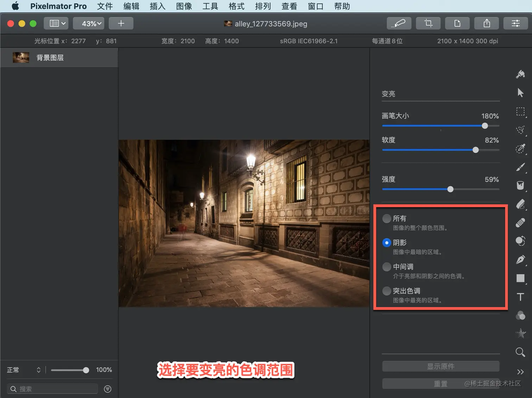Select the Color Picker eyedropper tool

(520, 149)
